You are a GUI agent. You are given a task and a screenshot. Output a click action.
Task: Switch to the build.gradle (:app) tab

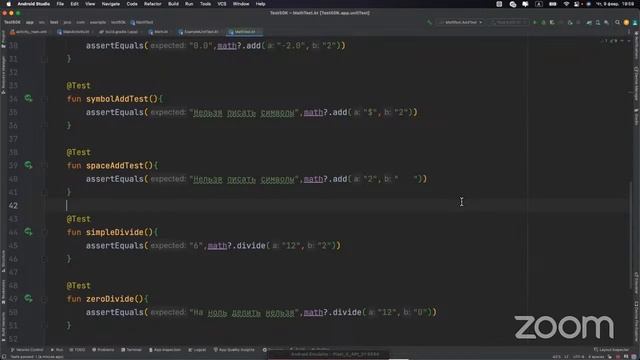point(121,32)
